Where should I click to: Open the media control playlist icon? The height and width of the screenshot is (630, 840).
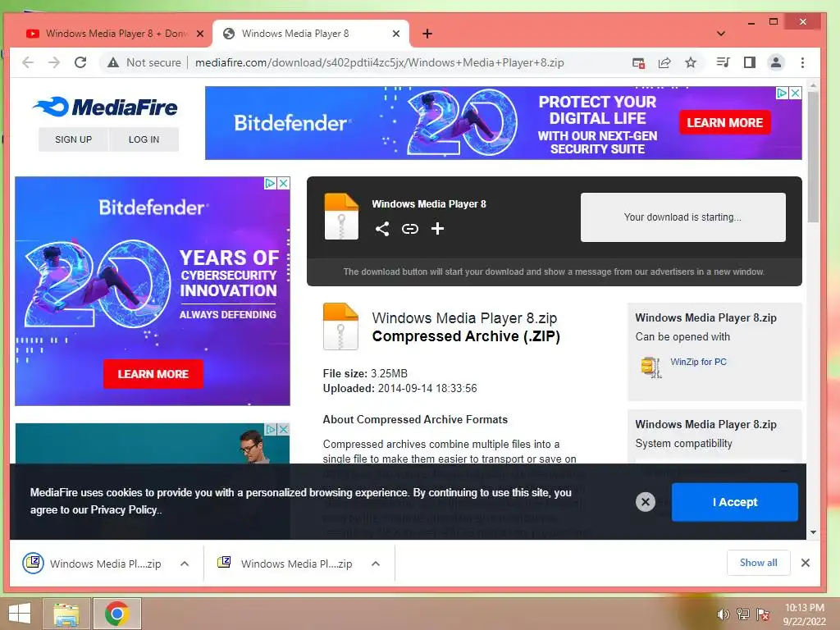click(x=723, y=62)
